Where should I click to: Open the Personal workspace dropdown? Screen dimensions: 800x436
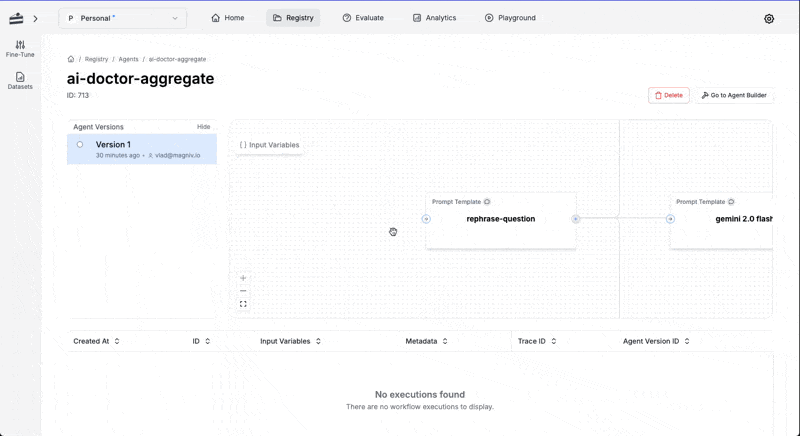[122, 18]
